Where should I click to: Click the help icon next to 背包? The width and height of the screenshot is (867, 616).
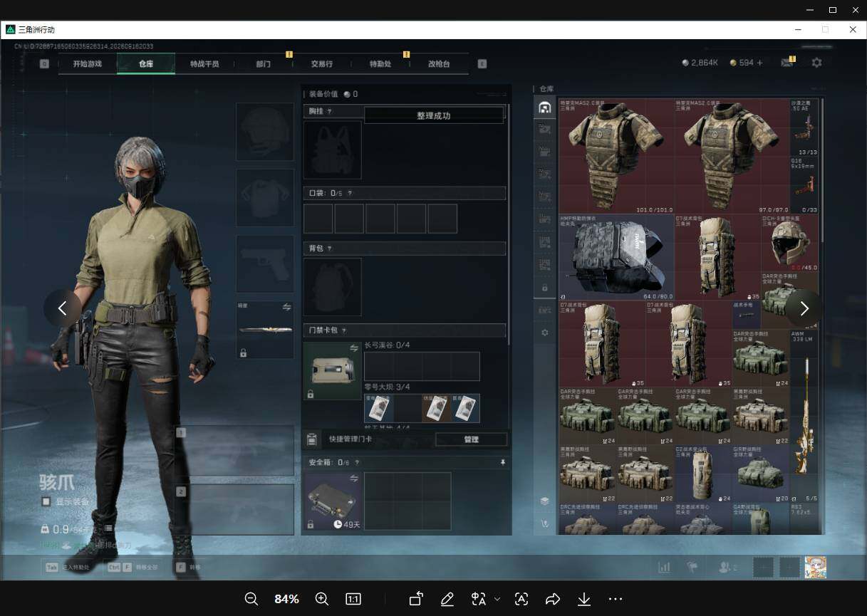tap(329, 249)
